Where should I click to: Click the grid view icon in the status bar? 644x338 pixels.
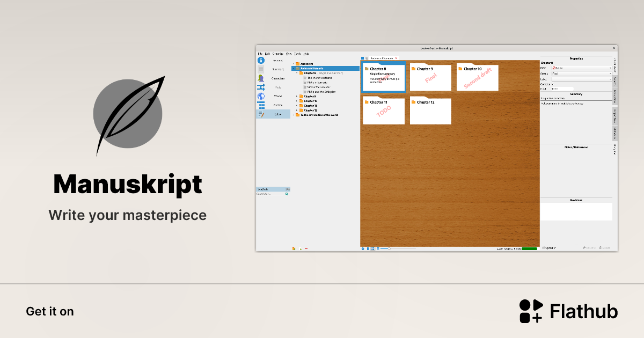point(372,248)
